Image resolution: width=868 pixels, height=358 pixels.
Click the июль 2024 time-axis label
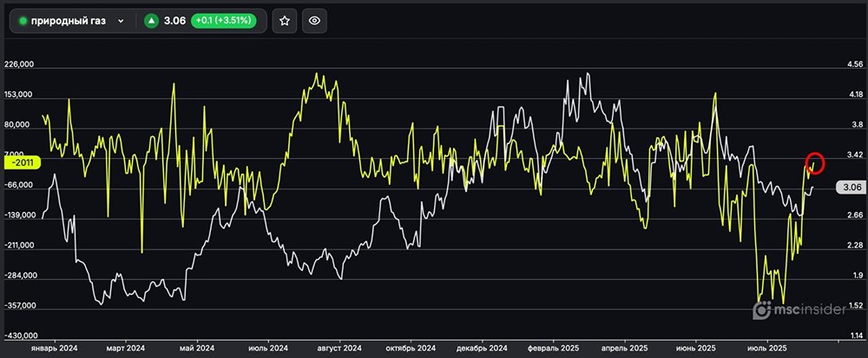(x=269, y=348)
